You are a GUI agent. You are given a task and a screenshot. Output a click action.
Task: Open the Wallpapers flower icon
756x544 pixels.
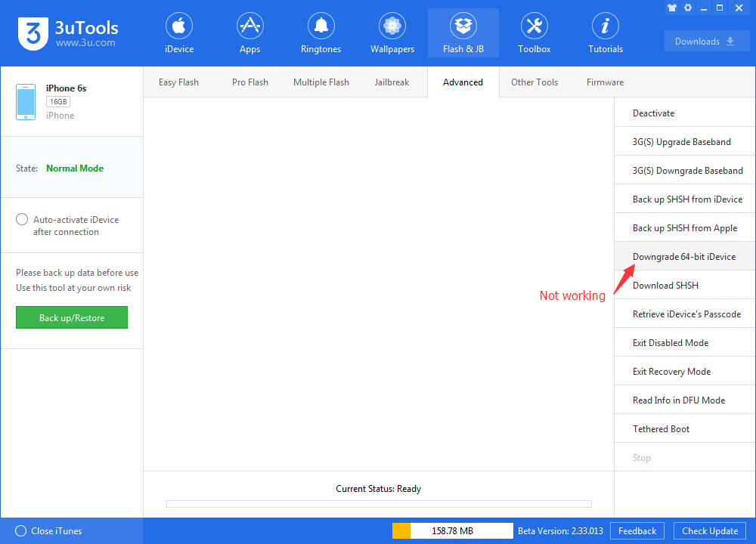[x=392, y=26]
